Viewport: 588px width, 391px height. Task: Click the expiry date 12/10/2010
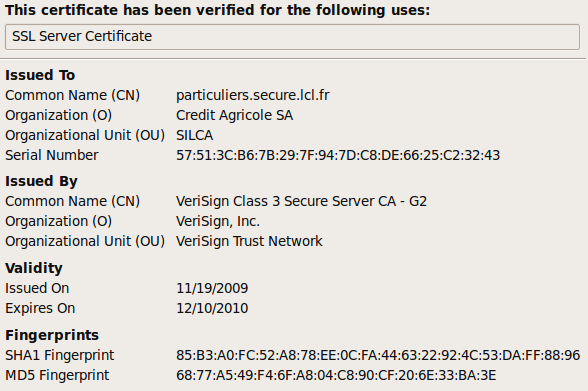[x=212, y=308]
